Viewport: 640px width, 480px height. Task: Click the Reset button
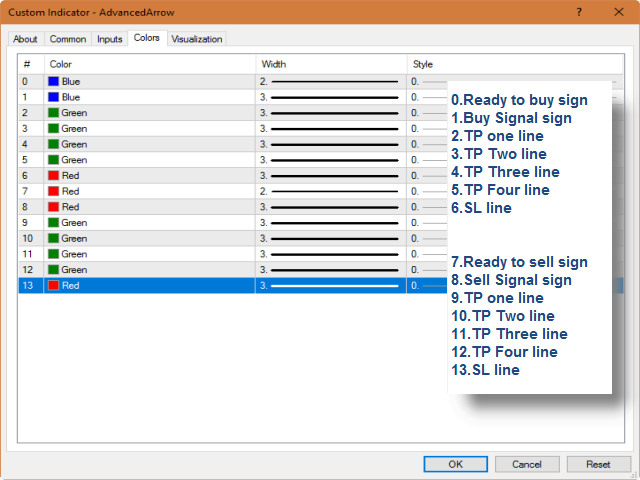(x=598, y=464)
